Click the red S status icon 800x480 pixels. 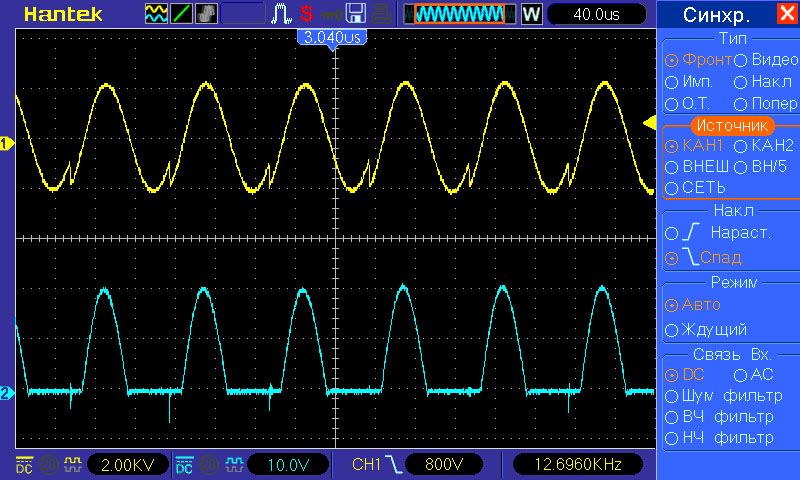[x=306, y=14]
